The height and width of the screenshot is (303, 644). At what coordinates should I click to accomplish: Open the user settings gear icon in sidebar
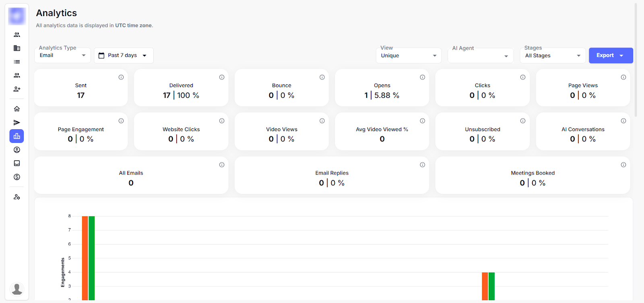pyautogui.click(x=17, y=197)
